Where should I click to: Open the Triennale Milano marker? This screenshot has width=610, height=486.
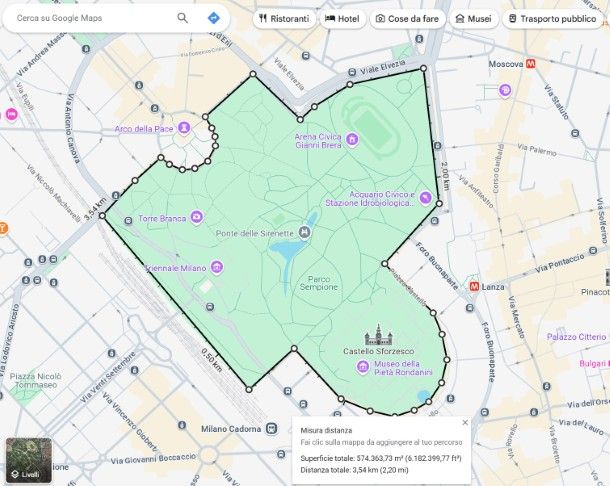(x=217, y=267)
